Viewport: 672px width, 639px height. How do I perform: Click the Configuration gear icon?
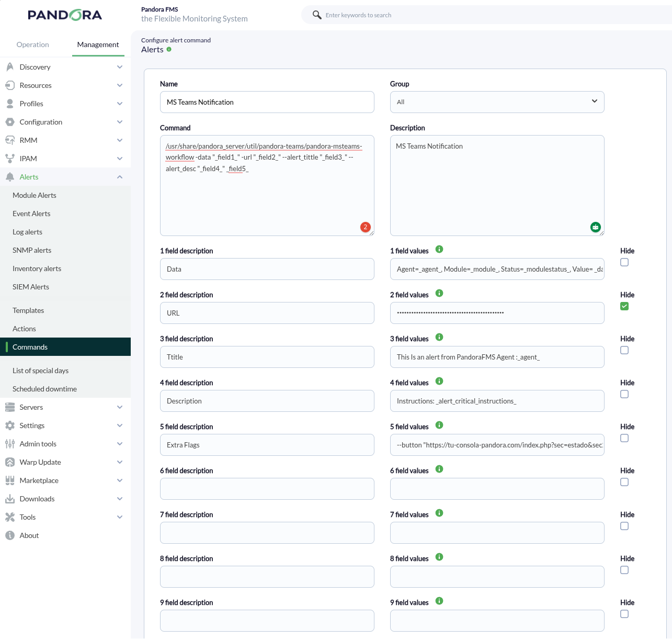pos(10,121)
